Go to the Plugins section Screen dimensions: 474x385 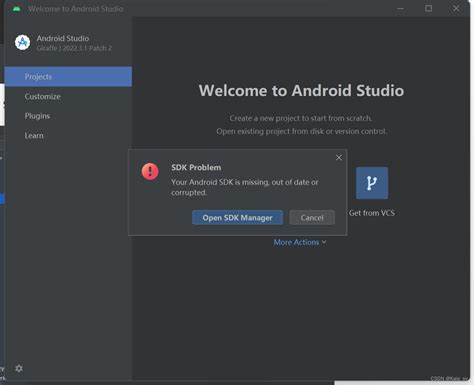click(x=37, y=116)
